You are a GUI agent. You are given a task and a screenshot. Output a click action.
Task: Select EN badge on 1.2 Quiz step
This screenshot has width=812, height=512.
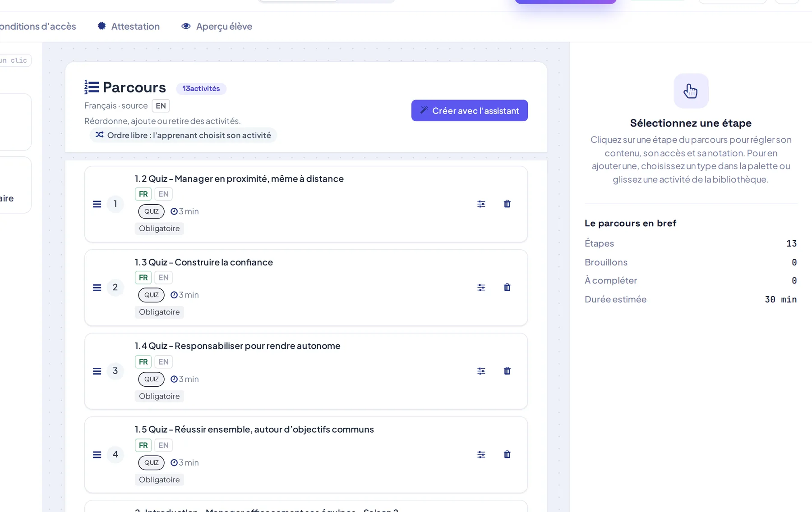tap(163, 194)
